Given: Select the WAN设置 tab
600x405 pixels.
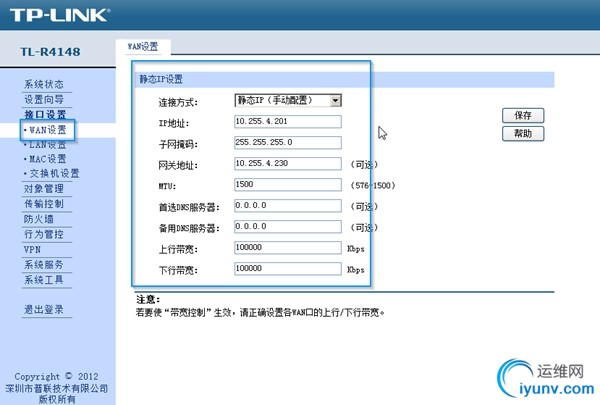Looking at the screenshot, I should click(x=143, y=47).
